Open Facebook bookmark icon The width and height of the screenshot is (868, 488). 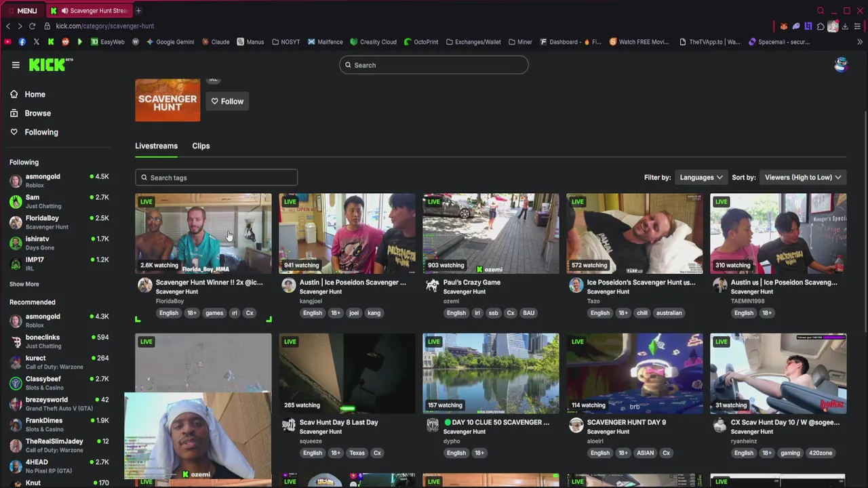point(22,42)
